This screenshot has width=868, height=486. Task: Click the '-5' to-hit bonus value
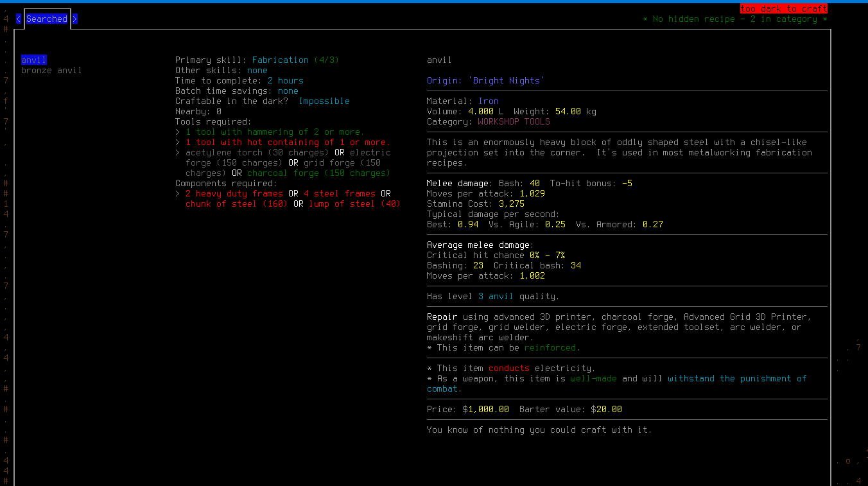click(x=627, y=184)
